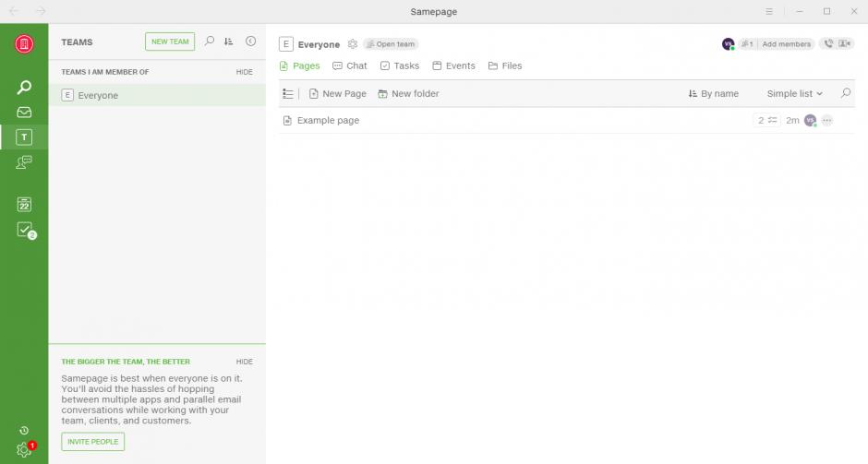
Task: Open the Simple list view dropdown
Action: [794, 93]
